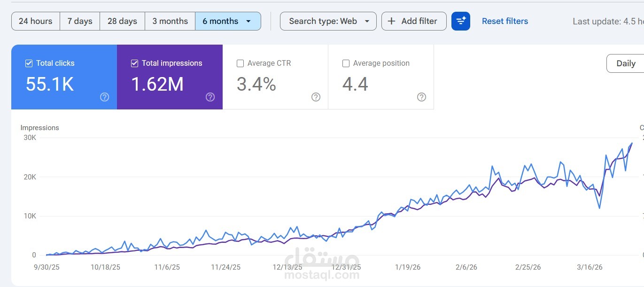The width and height of the screenshot is (644, 287).
Task: Click the 2/25/26 date label
Action: pos(528,267)
